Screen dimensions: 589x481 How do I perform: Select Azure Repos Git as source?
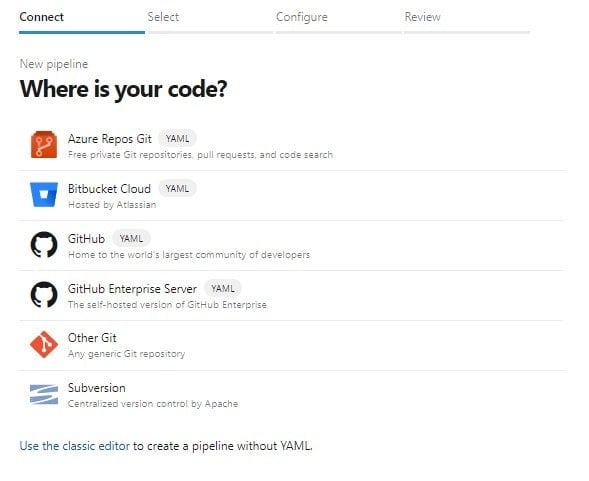[x=291, y=145]
